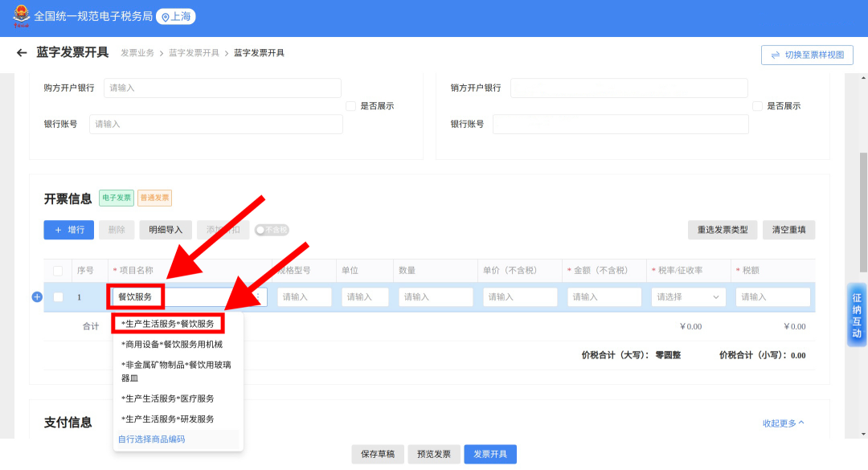Click the scrollbar up arrow
Viewport: 868px width, 470px height.
tap(863, 78)
